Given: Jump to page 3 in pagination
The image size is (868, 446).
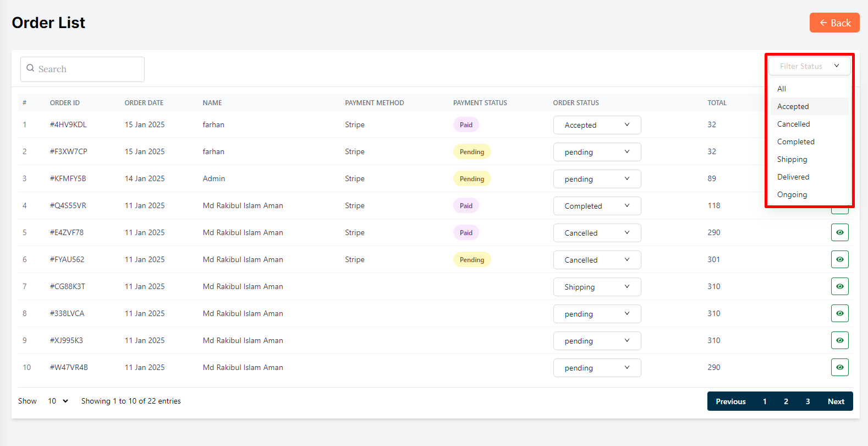Looking at the screenshot, I should click(x=807, y=401).
